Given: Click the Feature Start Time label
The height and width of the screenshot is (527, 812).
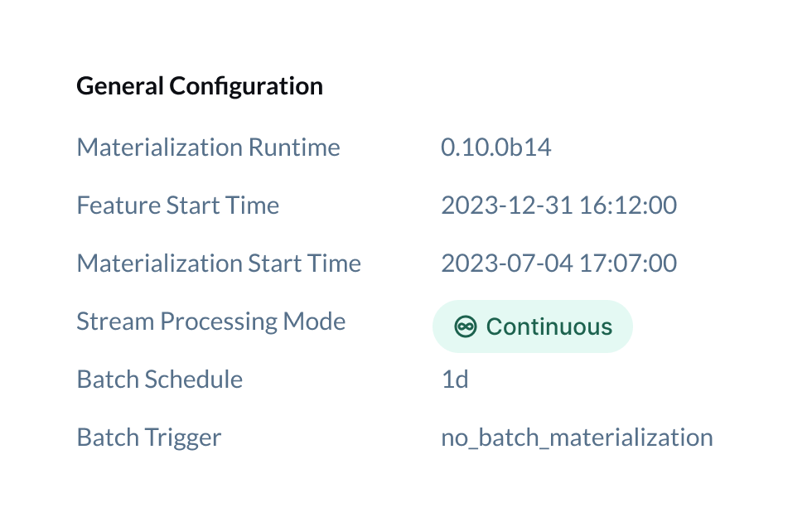Looking at the screenshot, I should coord(177,205).
